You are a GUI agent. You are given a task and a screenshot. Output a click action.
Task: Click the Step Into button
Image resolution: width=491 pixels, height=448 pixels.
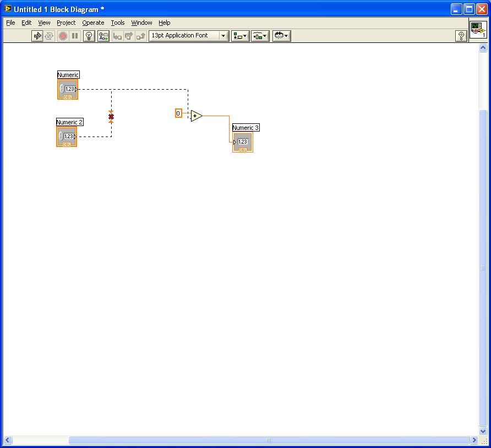click(117, 36)
